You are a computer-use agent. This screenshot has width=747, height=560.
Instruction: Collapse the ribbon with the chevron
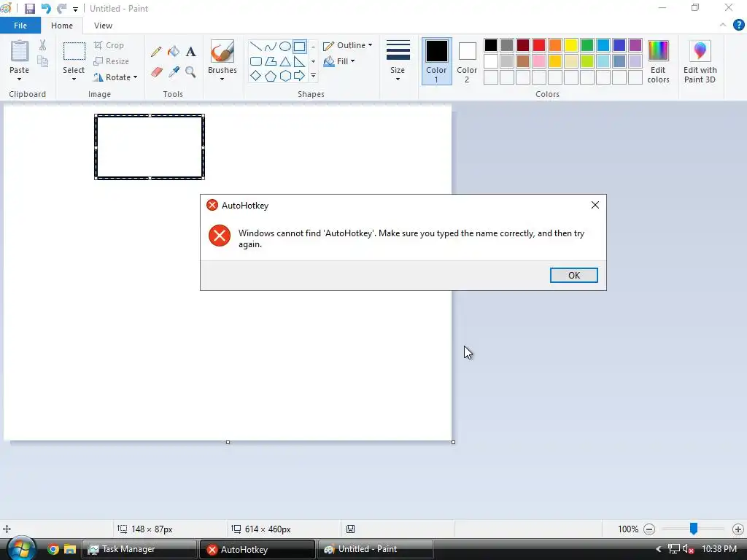point(723,26)
